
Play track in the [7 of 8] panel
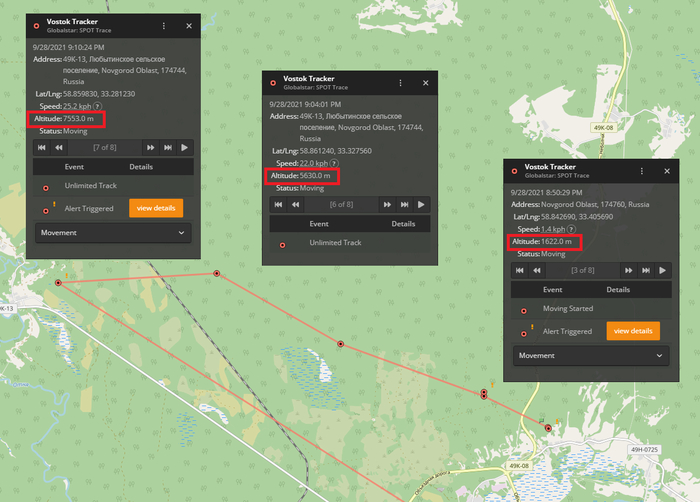click(185, 148)
